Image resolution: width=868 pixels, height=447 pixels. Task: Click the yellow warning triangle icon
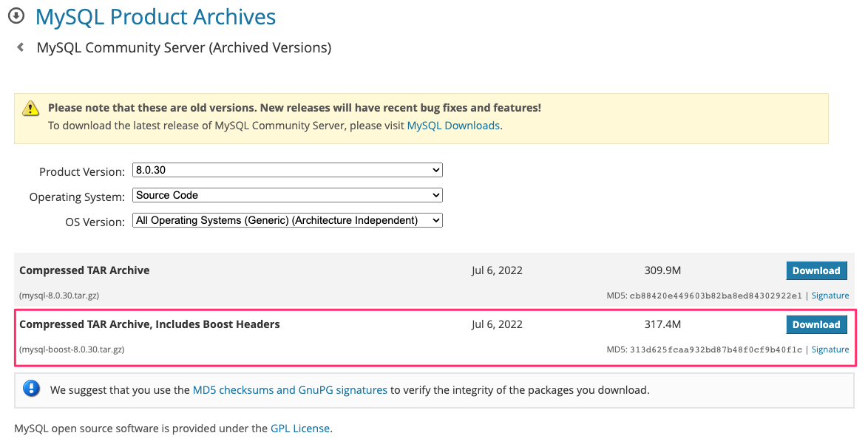(30, 109)
